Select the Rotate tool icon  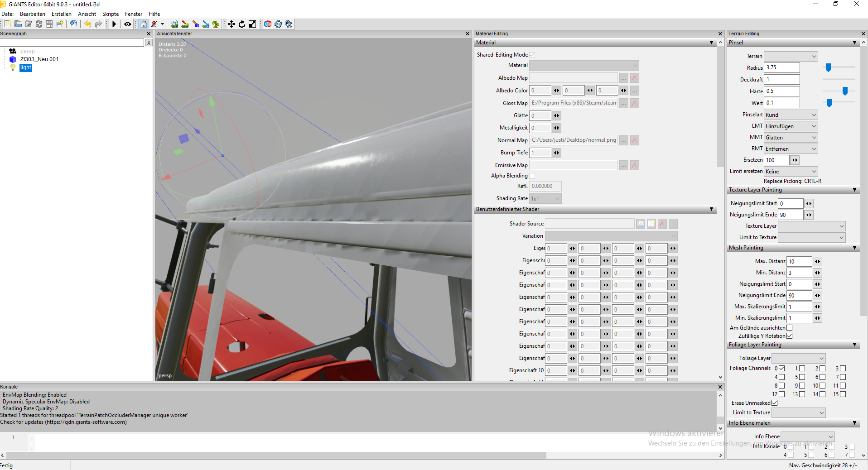pos(242,24)
